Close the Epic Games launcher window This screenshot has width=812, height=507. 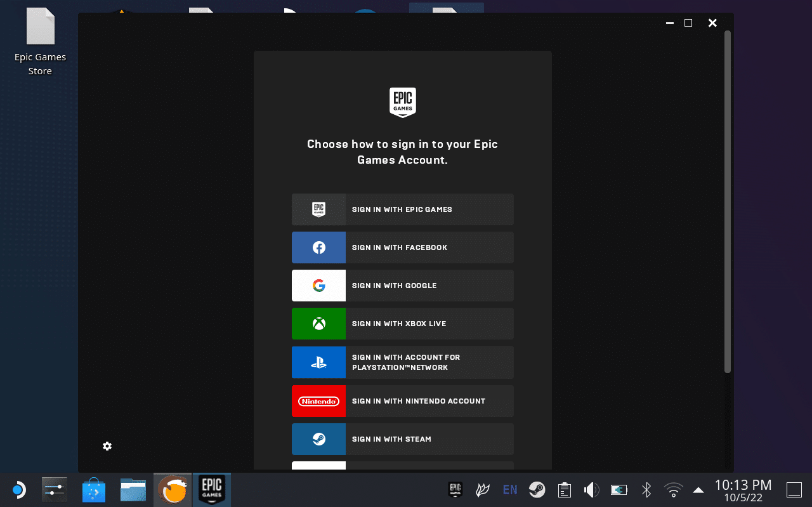point(712,23)
